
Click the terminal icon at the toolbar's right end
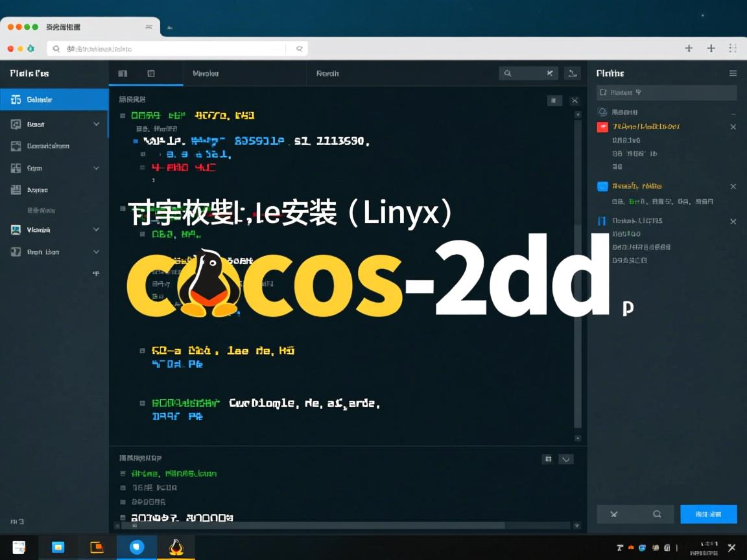point(573,73)
